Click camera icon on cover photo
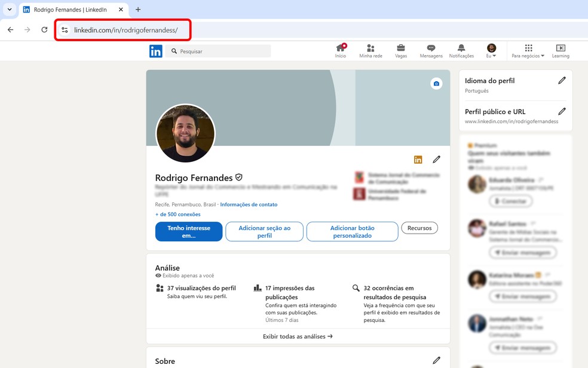Image resolution: width=588 pixels, height=368 pixels. click(x=436, y=84)
